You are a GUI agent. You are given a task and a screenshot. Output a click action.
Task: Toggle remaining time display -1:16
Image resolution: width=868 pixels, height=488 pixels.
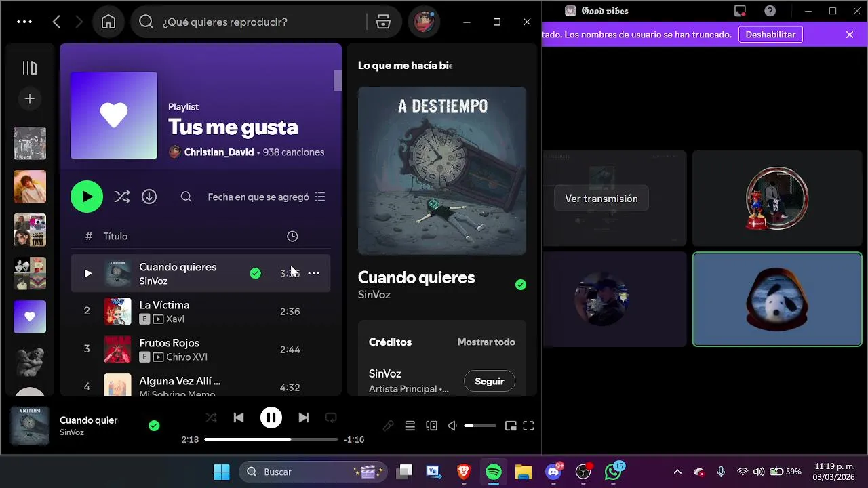tap(354, 439)
